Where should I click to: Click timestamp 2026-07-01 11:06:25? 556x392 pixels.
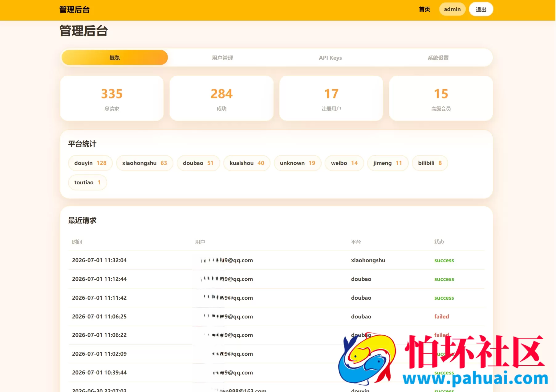click(x=99, y=317)
